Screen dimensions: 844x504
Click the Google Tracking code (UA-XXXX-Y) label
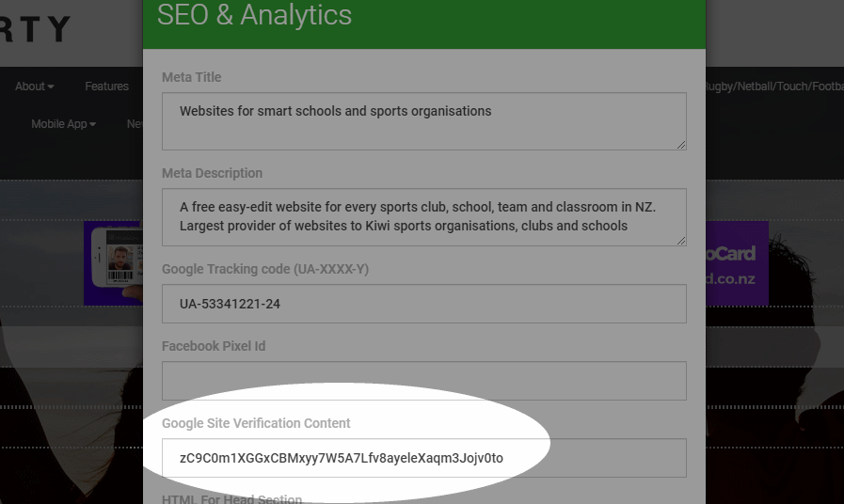[x=265, y=269]
